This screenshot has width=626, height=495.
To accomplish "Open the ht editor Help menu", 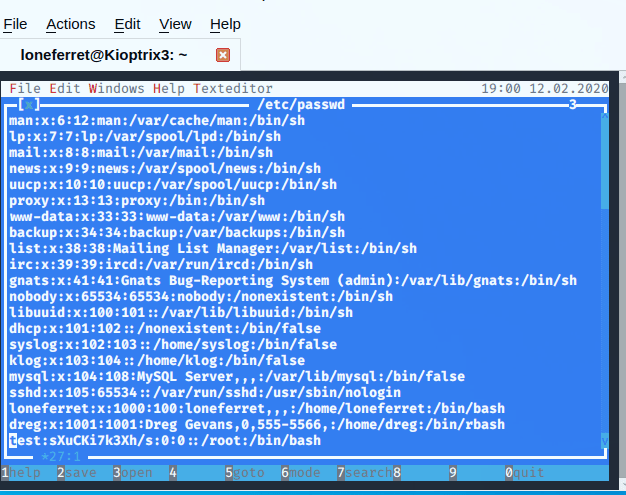I will [x=168, y=88].
